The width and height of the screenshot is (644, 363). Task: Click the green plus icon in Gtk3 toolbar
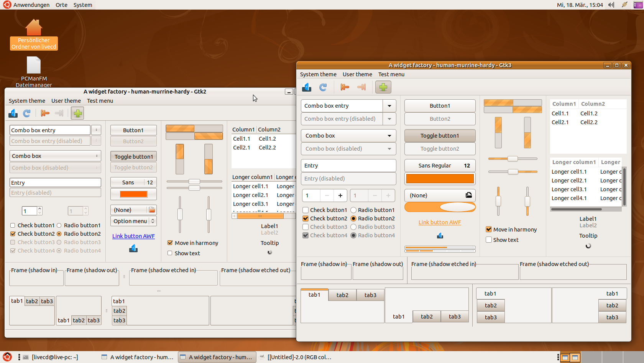(x=383, y=87)
